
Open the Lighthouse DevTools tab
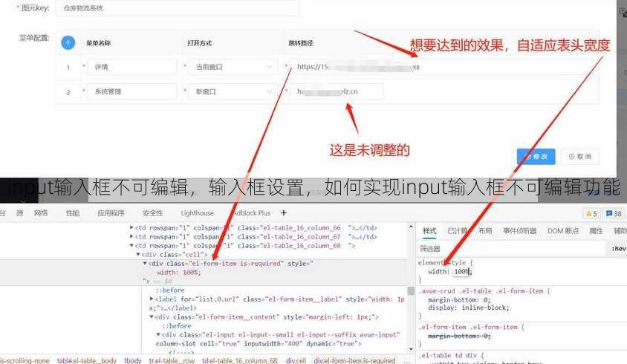[197, 212]
